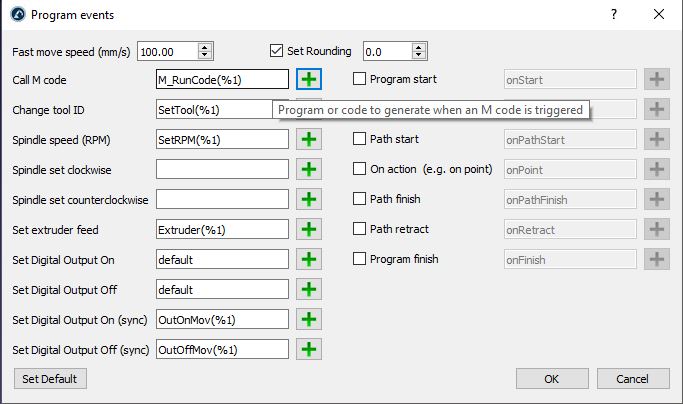This screenshot has width=683, height=404.
Task: Cancel the Program events dialog
Action: click(632, 379)
